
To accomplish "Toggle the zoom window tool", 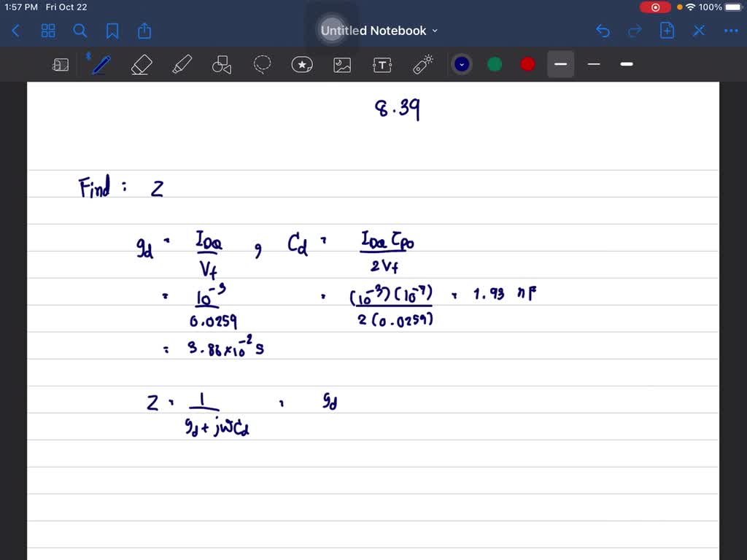I will tap(61, 65).
